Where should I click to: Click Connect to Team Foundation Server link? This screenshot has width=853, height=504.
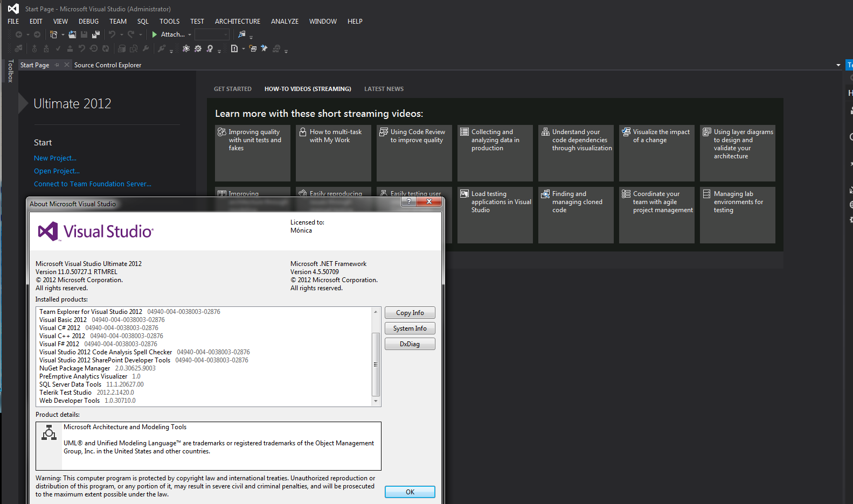click(93, 184)
